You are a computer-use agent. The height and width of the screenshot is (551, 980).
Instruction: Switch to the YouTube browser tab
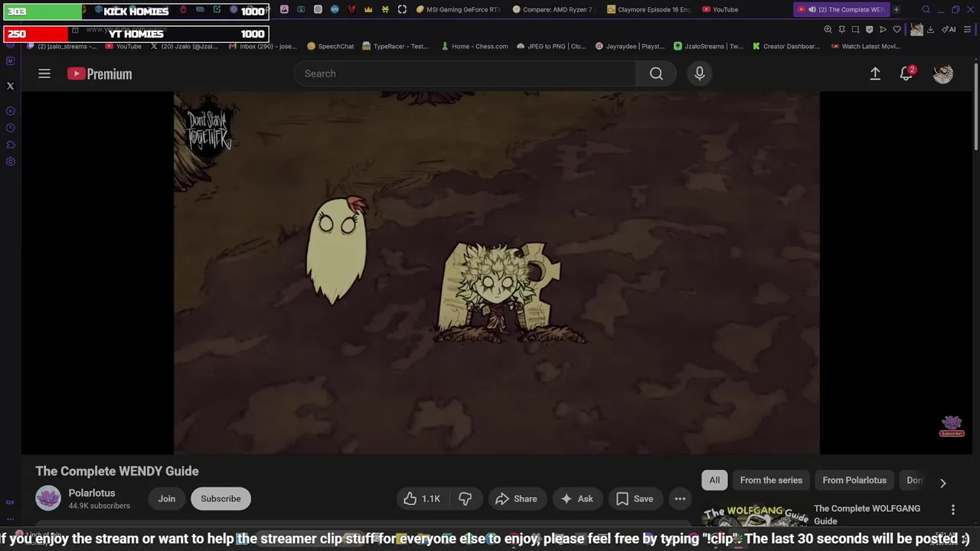[720, 10]
